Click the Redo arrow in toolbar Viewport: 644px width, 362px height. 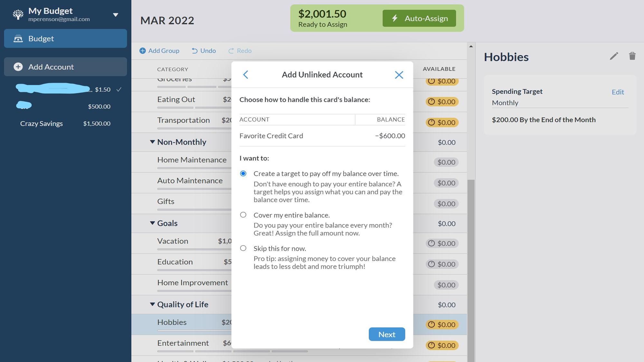(x=231, y=51)
